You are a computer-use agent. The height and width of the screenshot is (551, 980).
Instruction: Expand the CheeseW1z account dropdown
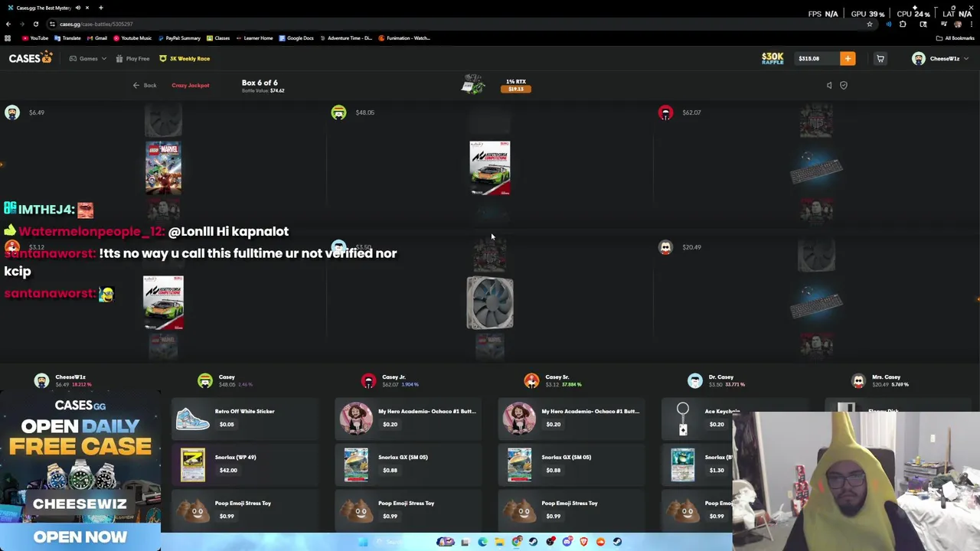point(966,58)
